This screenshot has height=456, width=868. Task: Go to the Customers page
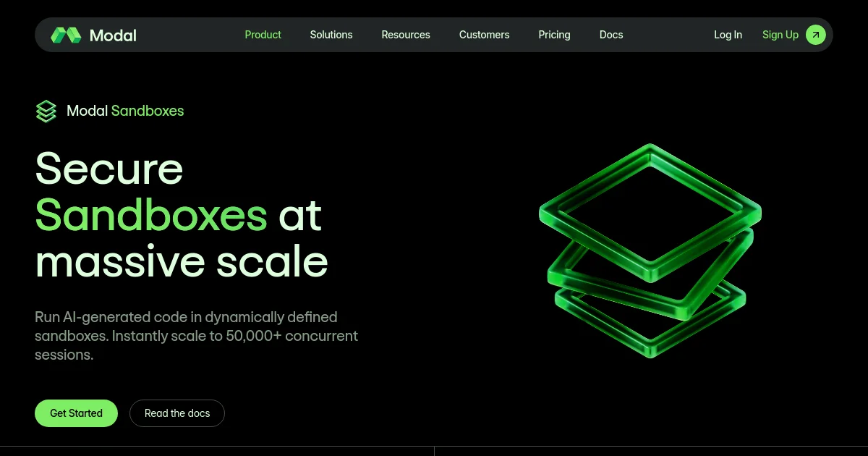pyautogui.click(x=484, y=35)
